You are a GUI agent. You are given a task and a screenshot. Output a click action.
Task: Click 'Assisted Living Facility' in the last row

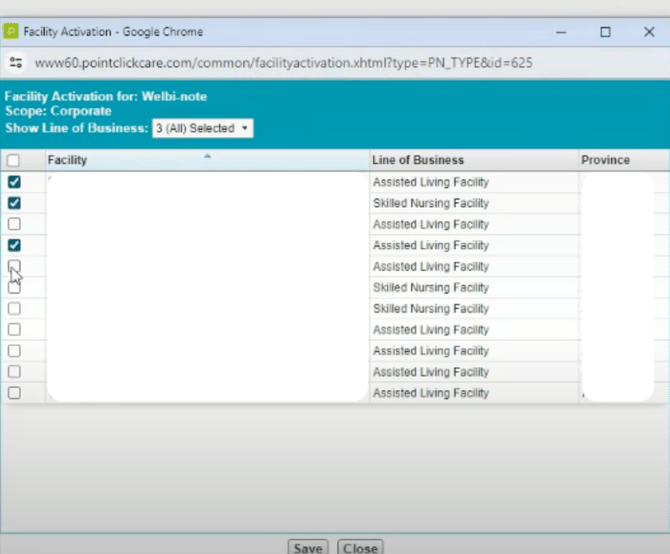431,393
